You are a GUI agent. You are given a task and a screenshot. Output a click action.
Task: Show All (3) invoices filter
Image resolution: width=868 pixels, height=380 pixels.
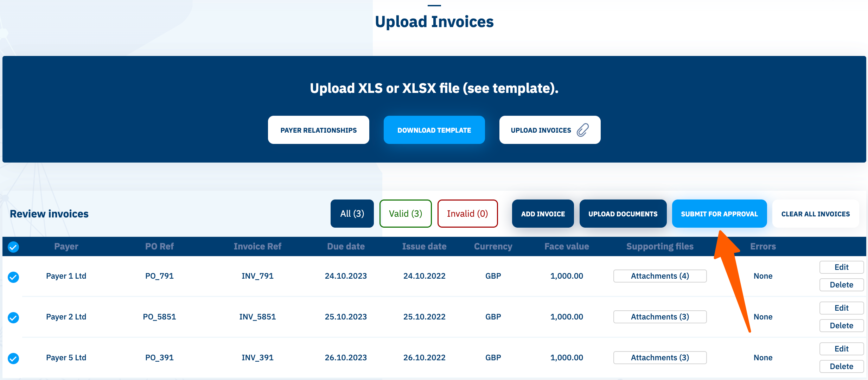coord(352,214)
